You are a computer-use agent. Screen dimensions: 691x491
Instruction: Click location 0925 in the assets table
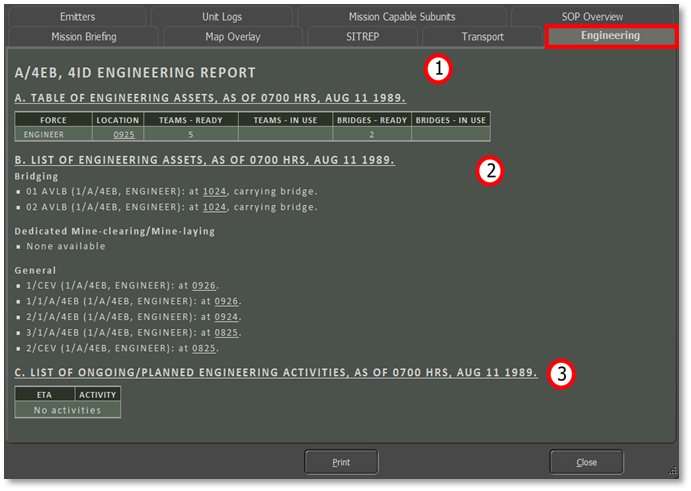(124, 134)
